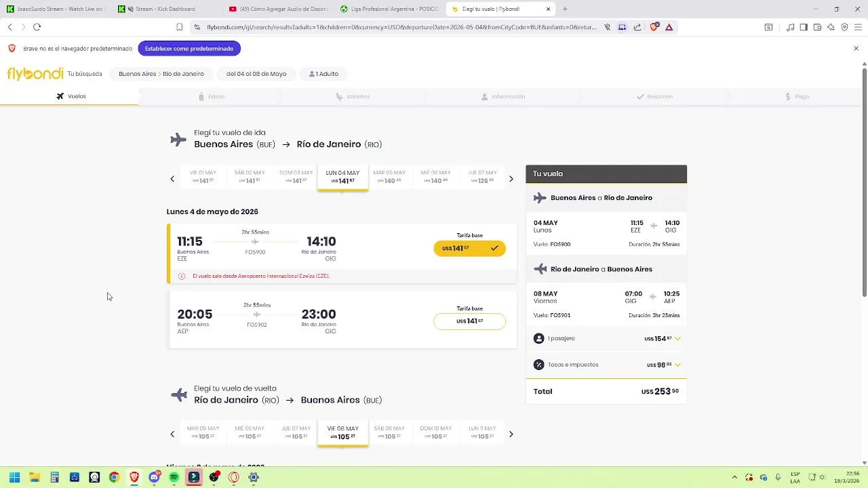This screenshot has width=868, height=488.
Task: Change passengers 1 Adulto
Action: click(x=323, y=74)
